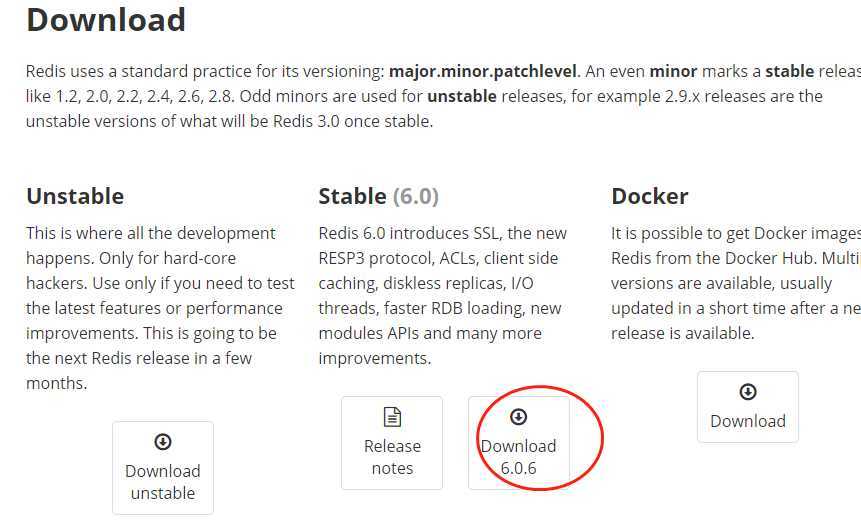
Task: Click the paragraph starting 'Redis 6.0 introduces SSL'
Action: [443, 295]
